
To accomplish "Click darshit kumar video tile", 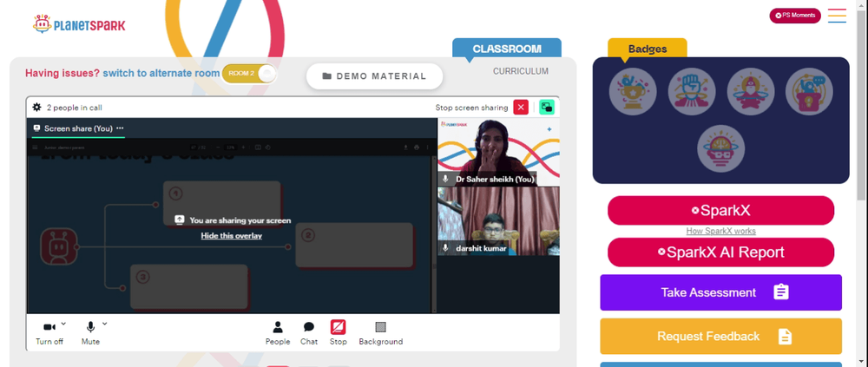I will 498,221.
